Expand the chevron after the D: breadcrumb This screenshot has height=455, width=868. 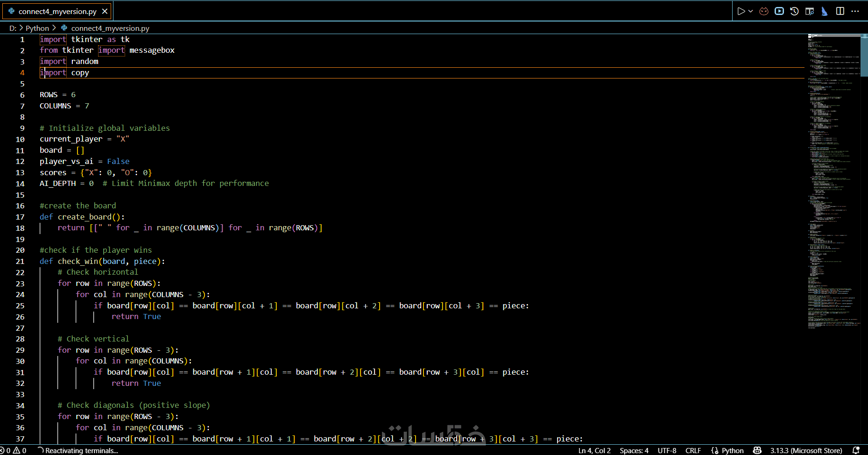click(x=21, y=28)
